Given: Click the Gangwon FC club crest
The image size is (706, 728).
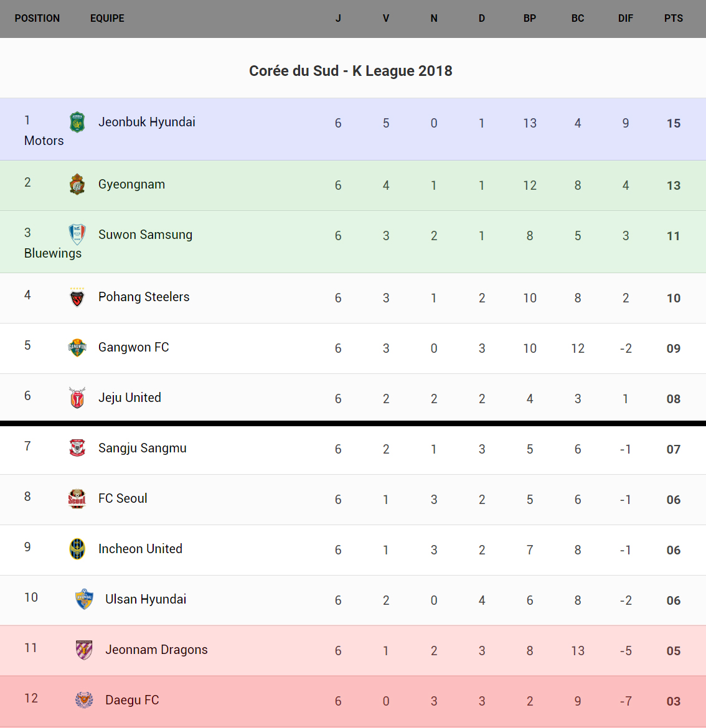Looking at the screenshot, I should pyautogui.click(x=77, y=347).
